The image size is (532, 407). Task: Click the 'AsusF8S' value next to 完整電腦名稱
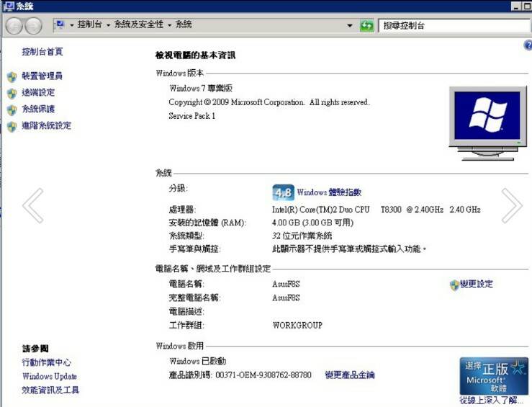[x=286, y=298]
